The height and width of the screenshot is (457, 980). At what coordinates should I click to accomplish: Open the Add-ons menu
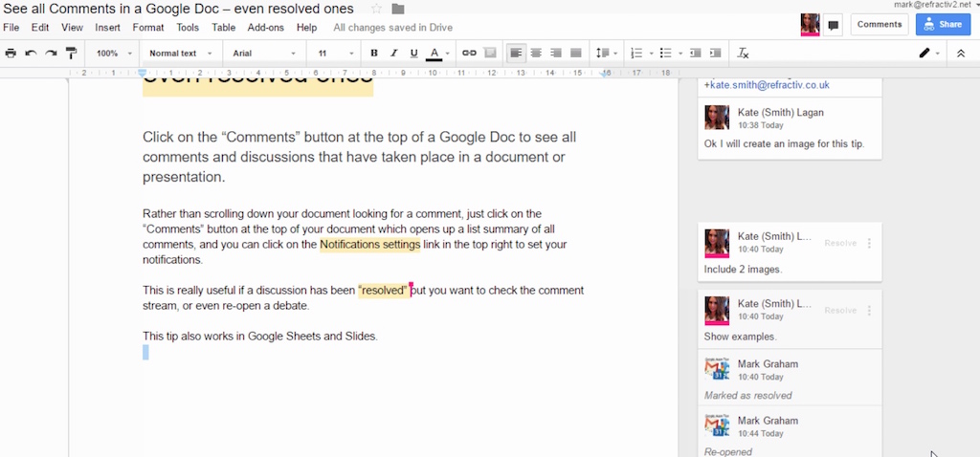266,28
